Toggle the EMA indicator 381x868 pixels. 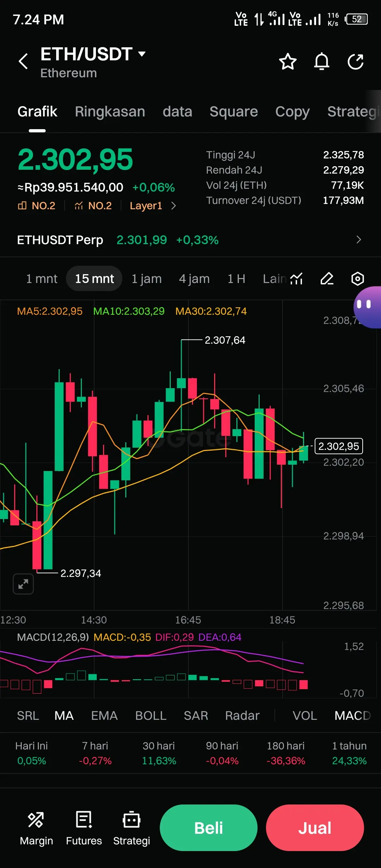coord(104,716)
